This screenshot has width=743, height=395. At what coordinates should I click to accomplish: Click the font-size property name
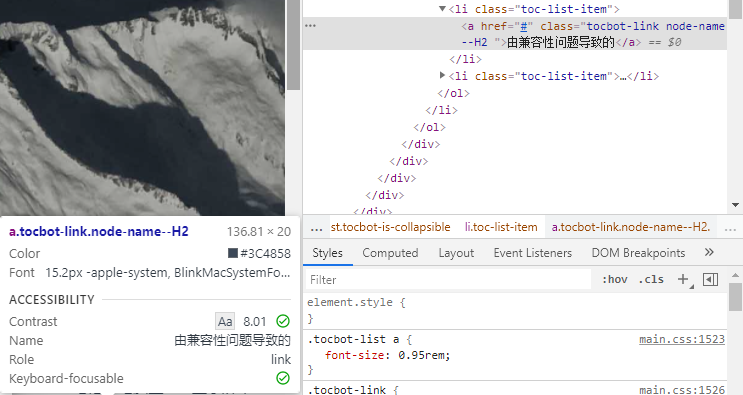354,355
